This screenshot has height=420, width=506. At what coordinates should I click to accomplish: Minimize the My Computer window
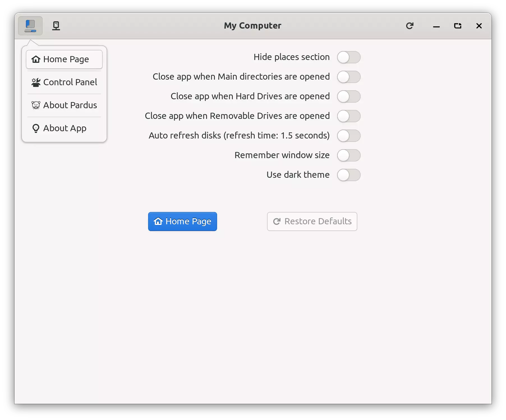pos(436,26)
